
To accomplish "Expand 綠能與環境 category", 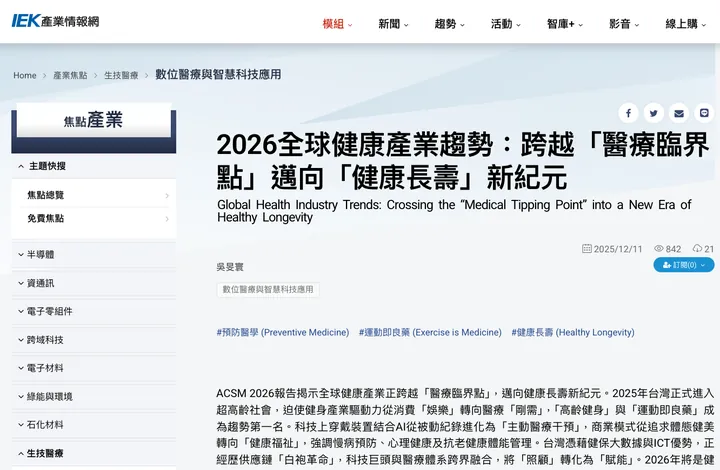I will click(x=94, y=397).
